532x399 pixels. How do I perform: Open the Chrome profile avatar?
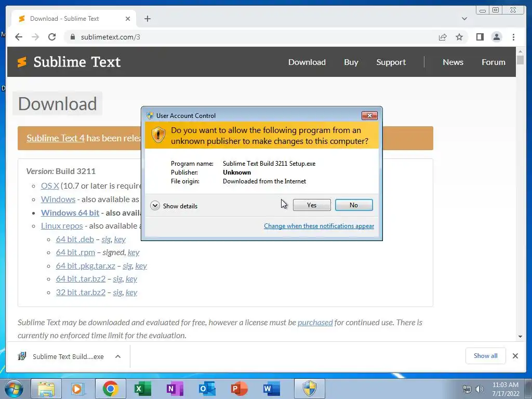point(496,37)
